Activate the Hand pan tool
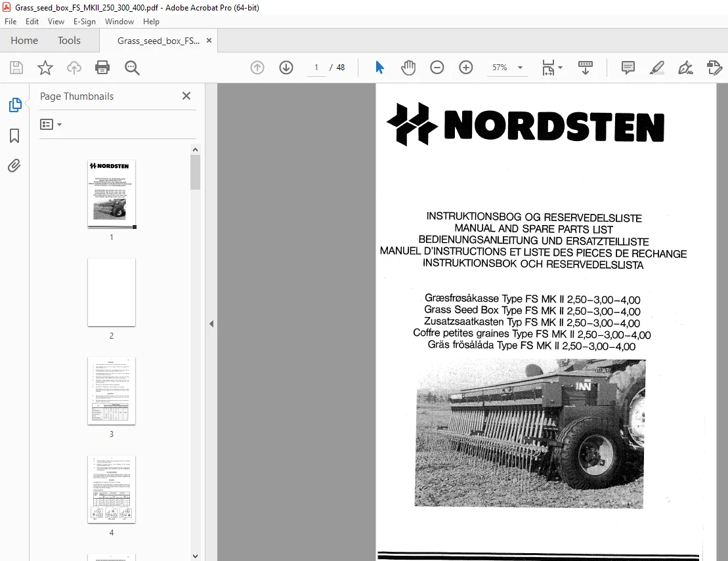 [x=408, y=68]
